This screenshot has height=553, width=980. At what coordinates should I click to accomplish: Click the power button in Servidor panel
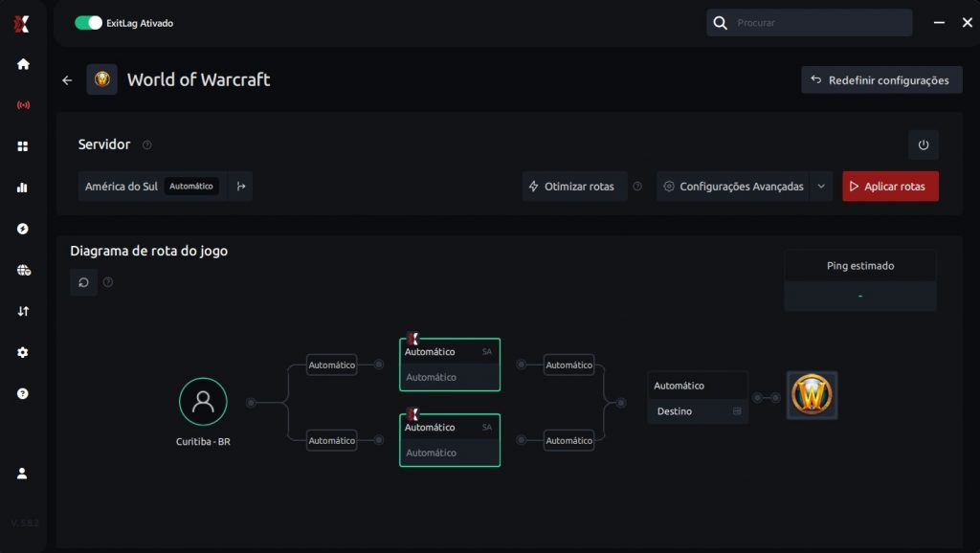923,145
